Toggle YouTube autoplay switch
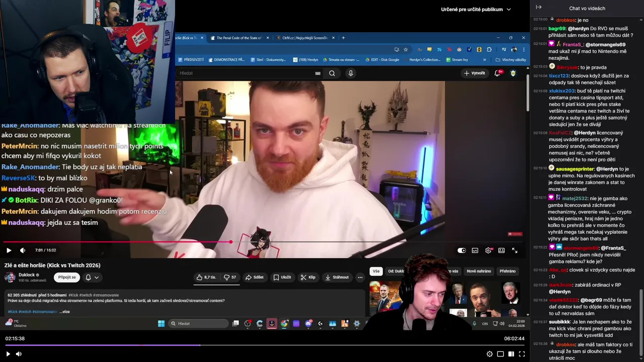The image size is (644, 362). [x=461, y=250]
